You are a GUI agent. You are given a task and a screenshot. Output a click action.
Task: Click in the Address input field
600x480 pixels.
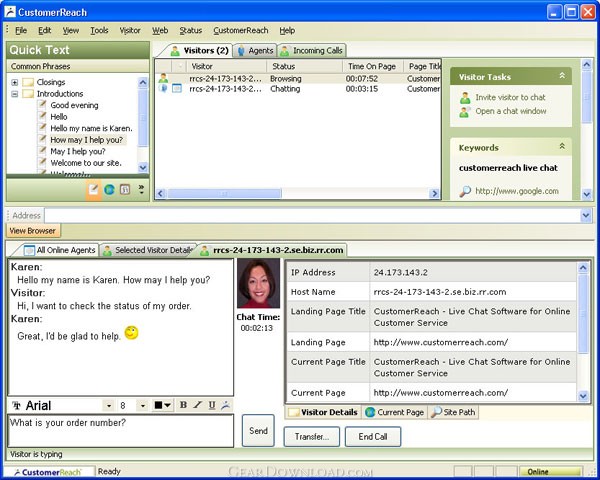(312, 216)
